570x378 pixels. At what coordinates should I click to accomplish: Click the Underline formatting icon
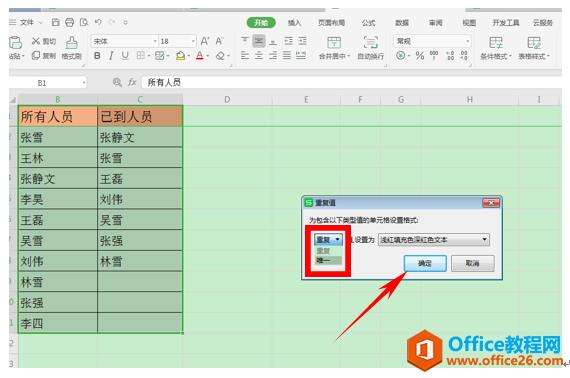[125, 56]
